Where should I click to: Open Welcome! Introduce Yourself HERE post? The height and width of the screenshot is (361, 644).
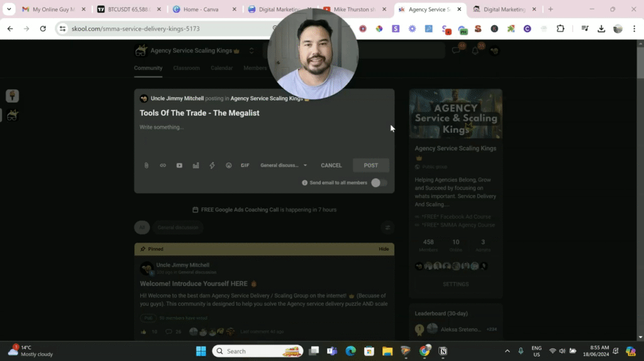pos(194,284)
